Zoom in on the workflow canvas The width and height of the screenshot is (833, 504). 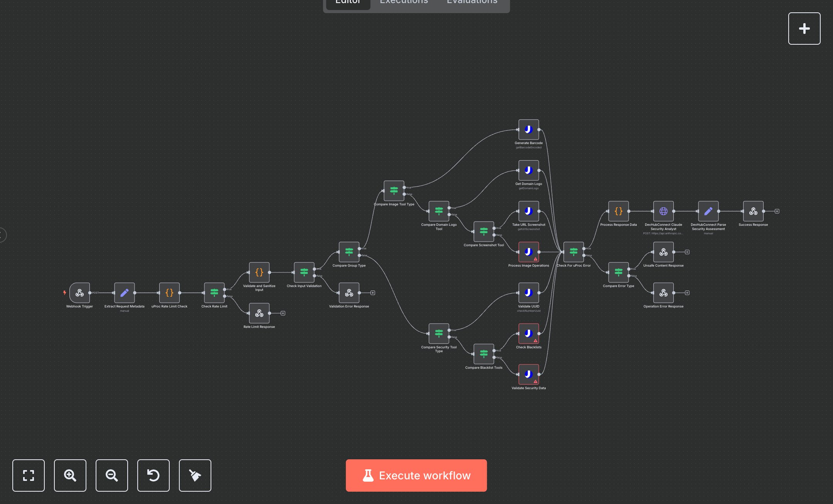70,475
